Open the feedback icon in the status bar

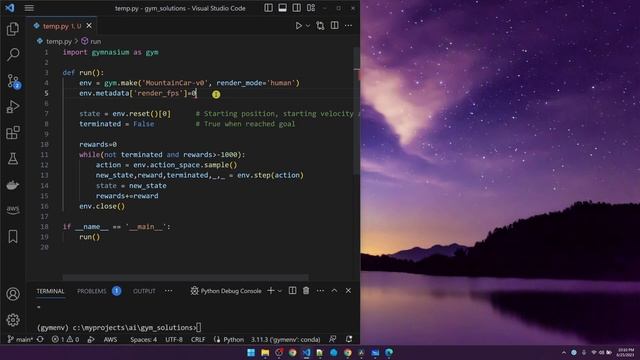333,339
